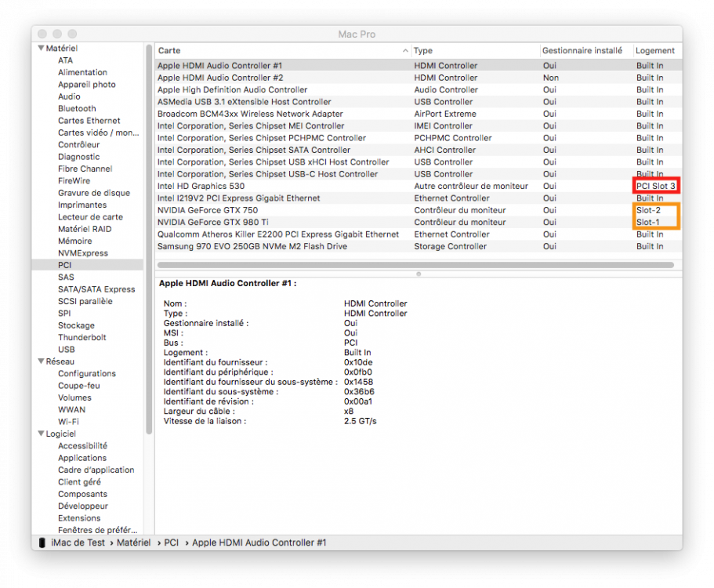Sort by the Logement column header
Viewport: 714px width, 588px height.
(x=654, y=50)
